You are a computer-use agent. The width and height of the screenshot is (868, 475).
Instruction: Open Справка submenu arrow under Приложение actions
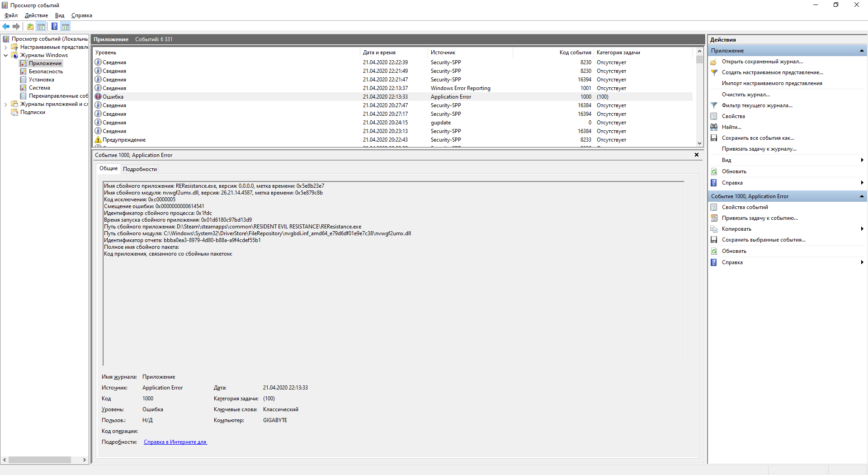pyautogui.click(x=862, y=183)
